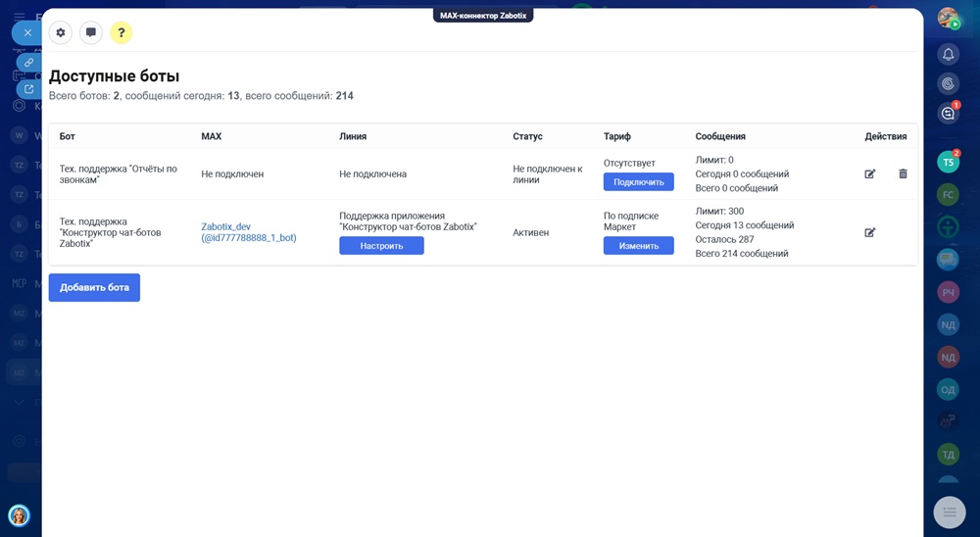Open the settings gear icon

click(61, 32)
